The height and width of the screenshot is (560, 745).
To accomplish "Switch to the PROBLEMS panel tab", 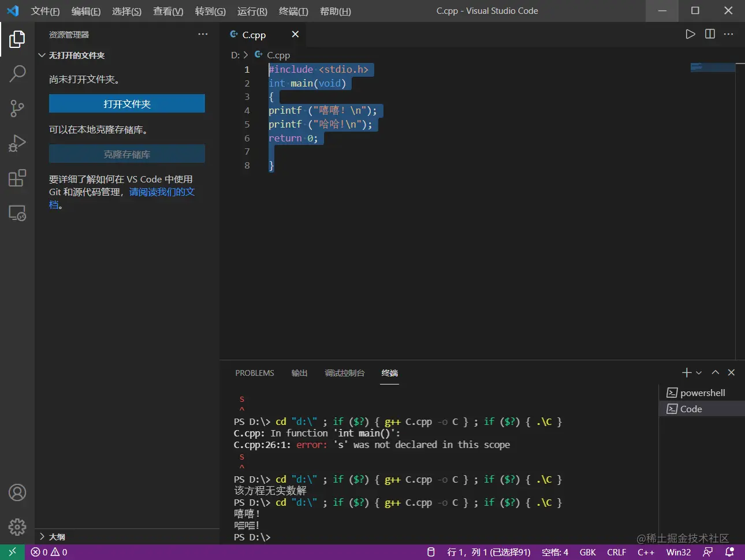I will [255, 373].
